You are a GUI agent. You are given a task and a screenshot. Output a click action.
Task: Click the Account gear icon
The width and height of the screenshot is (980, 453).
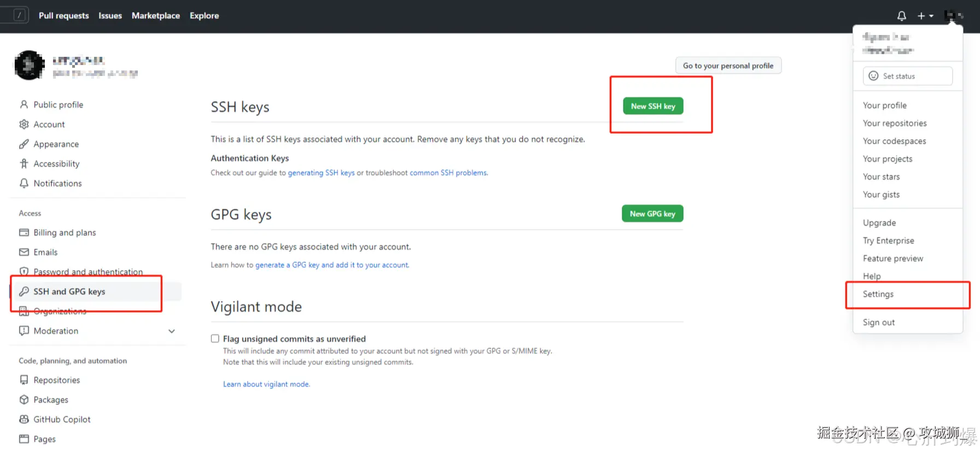click(24, 125)
